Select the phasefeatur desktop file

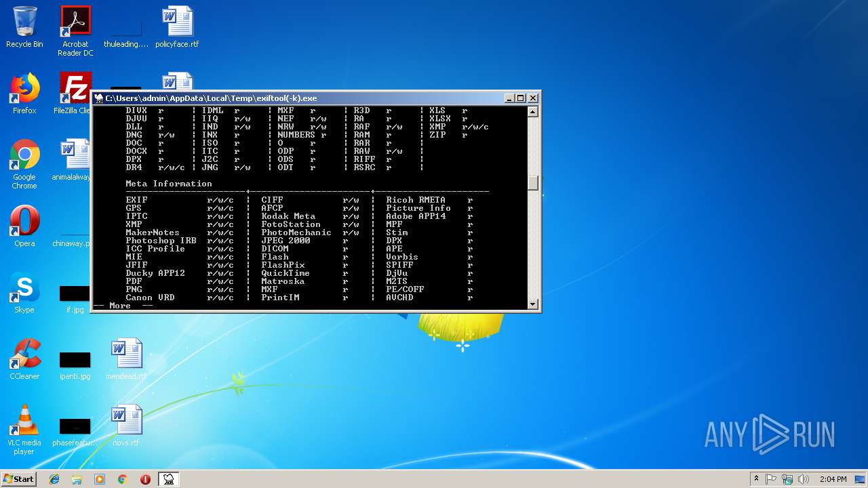click(75, 432)
